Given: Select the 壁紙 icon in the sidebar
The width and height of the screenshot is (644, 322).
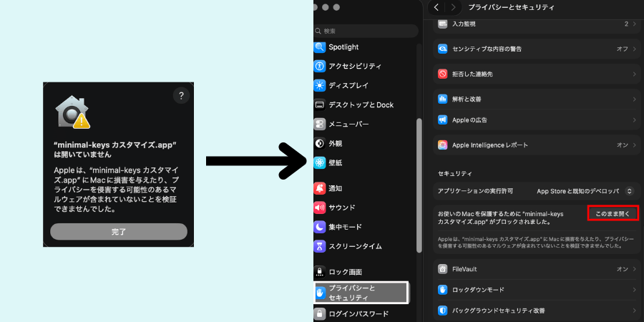Looking at the screenshot, I should coord(320,163).
